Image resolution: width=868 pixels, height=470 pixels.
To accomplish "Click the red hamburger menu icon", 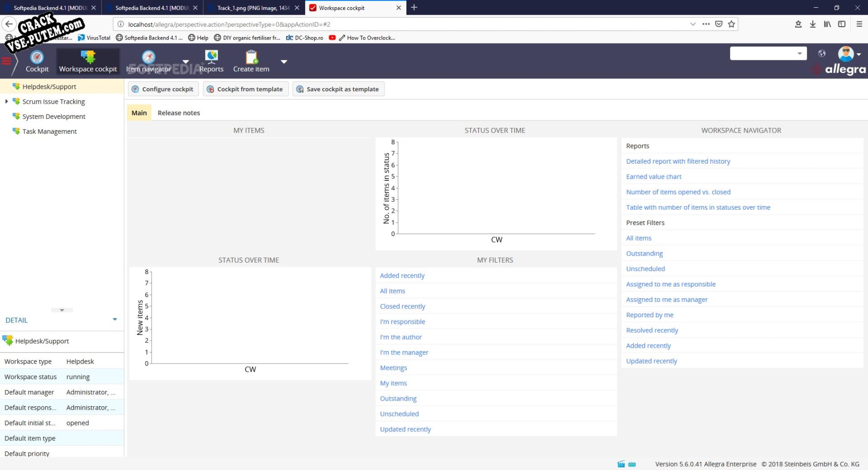I will point(6,61).
